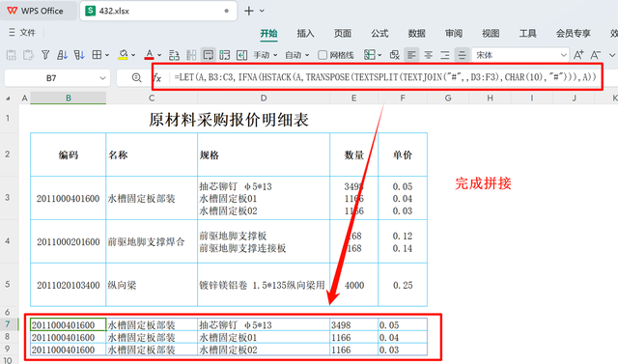Sort ascending with the A-Z icon
618x364 pixels.
click(62, 55)
